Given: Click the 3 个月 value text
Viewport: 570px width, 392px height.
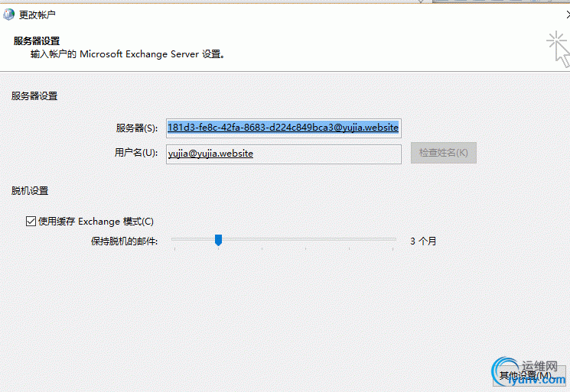Looking at the screenshot, I should click(x=423, y=241).
